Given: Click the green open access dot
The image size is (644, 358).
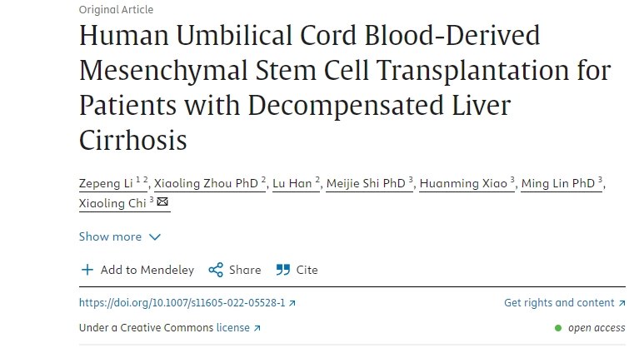Looking at the screenshot, I should pyautogui.click(x=558, y=328).
